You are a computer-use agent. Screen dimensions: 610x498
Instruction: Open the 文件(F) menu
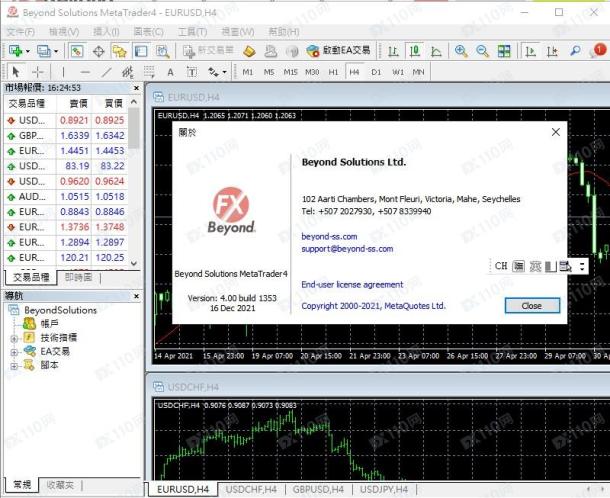(20, 32)
